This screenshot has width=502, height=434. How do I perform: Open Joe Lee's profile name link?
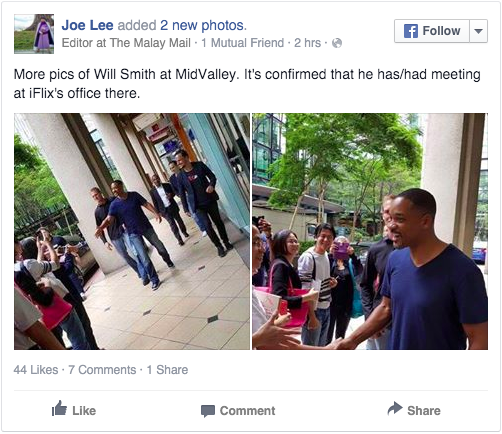tap(87, 25)
